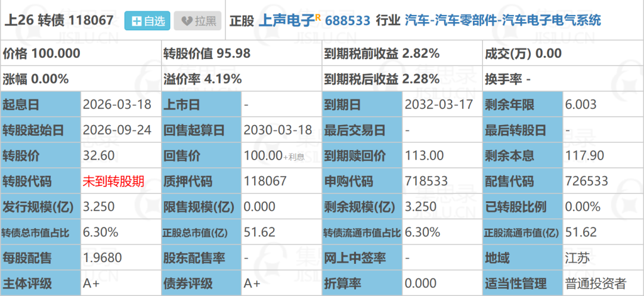Screen dimensions: 644x296
Task: Click the 股东配售率 label cell
Action: [202, 258]
